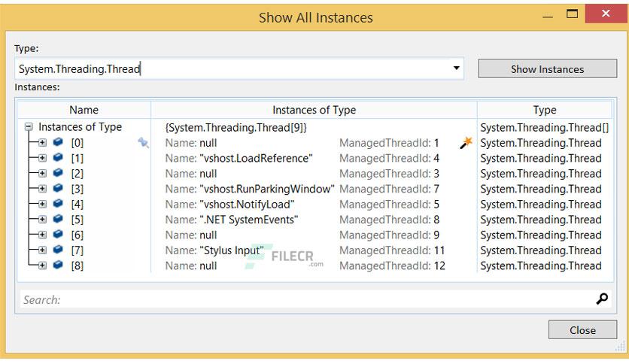The height and width of the screenshot is (364, 629).
Task: Click the Show Instances button
Action: click(x=547, y=69)
